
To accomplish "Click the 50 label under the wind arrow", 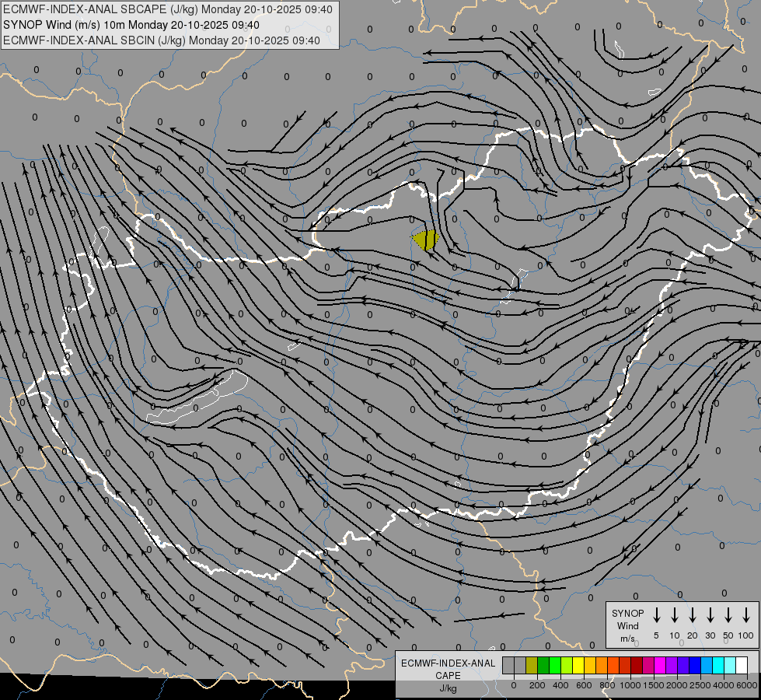I will click(x=728, y=635).
